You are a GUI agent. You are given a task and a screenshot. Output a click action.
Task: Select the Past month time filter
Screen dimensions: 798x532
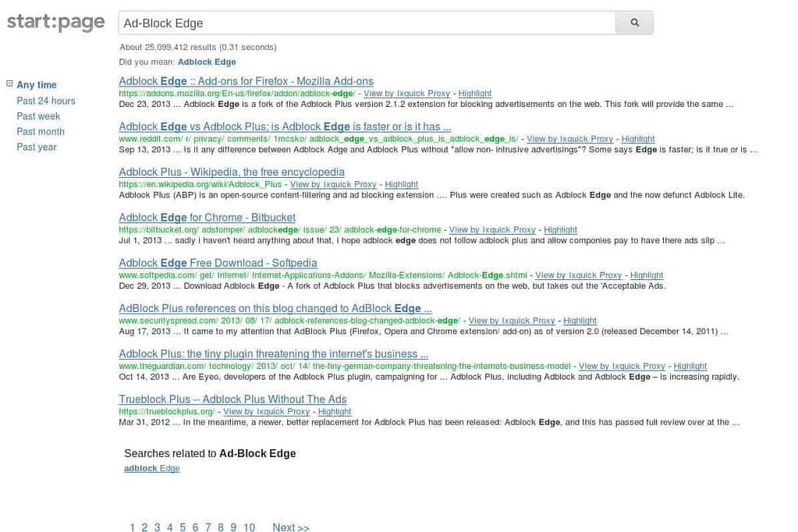coord(41,132)
